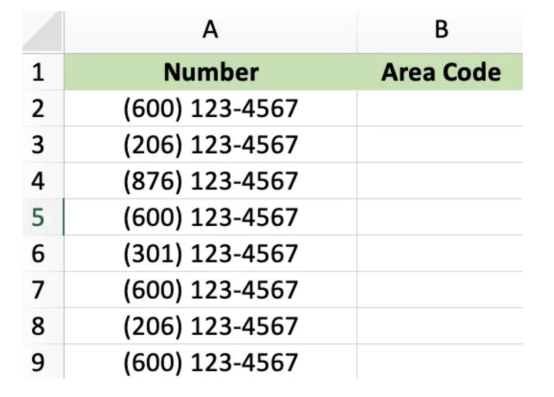Select column B header
The image size is (554, 397).
[x=440, y=31]
